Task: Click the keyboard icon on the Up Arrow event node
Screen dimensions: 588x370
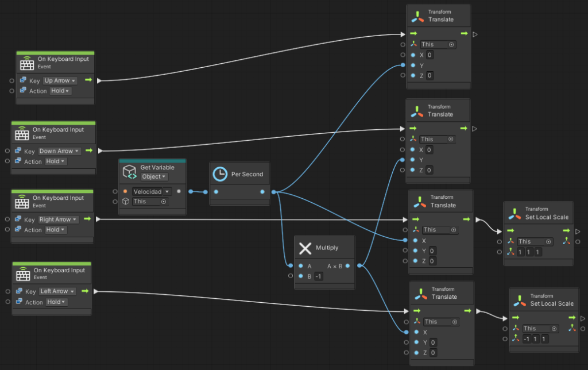Action: pos(27,62)
